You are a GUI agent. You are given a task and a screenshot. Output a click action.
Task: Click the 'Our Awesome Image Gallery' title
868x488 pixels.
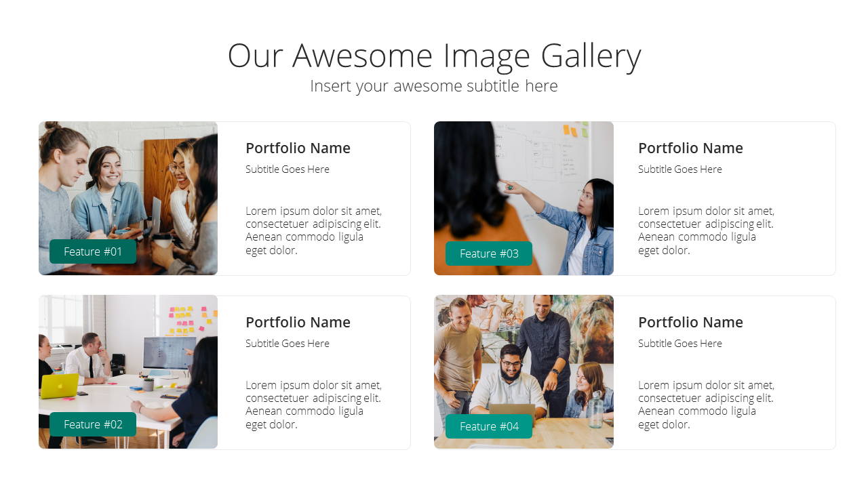tap(434, 56)
